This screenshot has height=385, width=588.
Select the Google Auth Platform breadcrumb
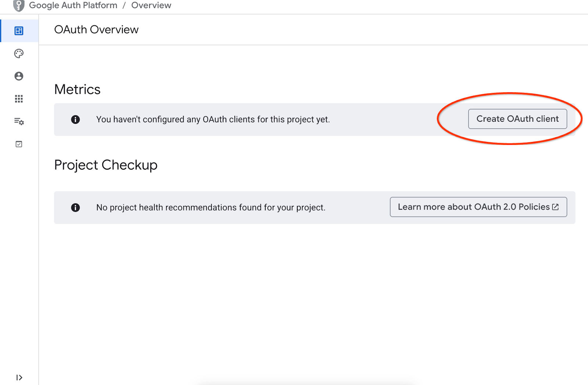[x=73, y=6]
